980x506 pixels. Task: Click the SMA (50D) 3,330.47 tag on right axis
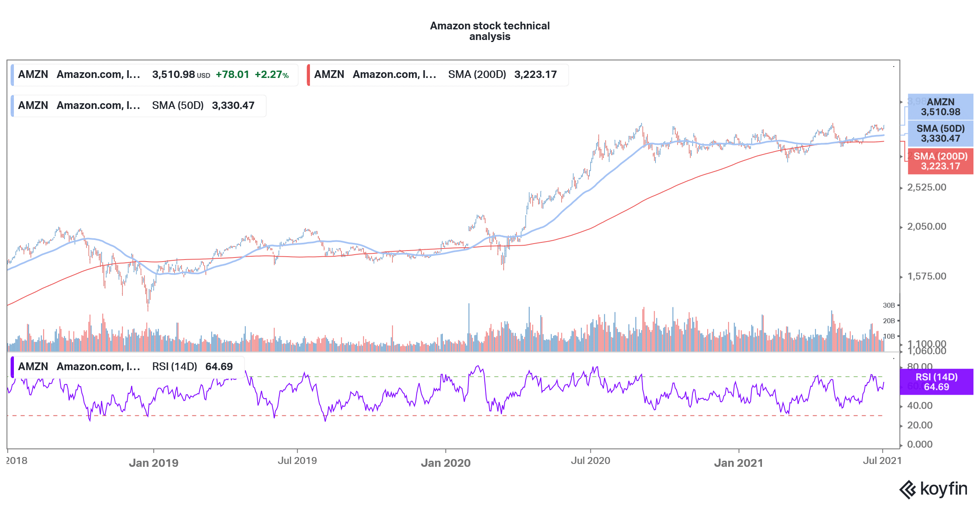(x=940, y=133)
